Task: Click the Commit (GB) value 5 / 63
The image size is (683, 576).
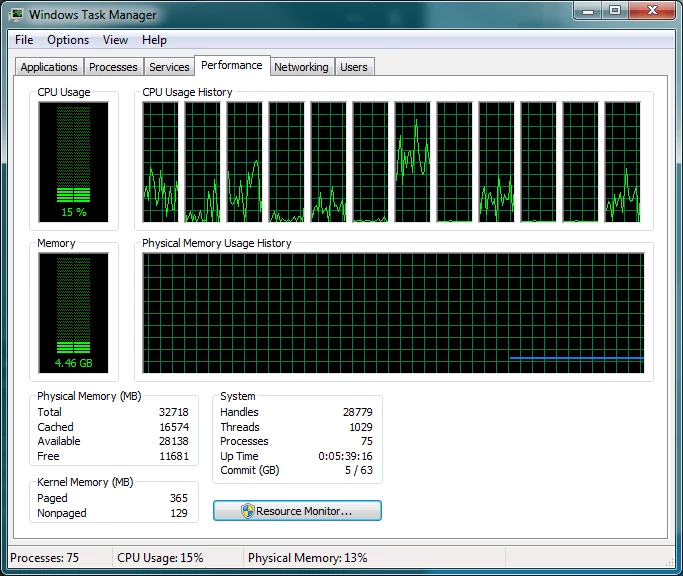Action: click(x=359, y=471)
